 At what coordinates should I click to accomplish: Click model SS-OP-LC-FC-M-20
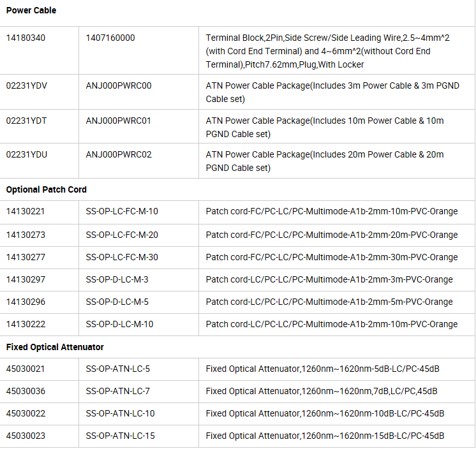click(x=122, y=235)
